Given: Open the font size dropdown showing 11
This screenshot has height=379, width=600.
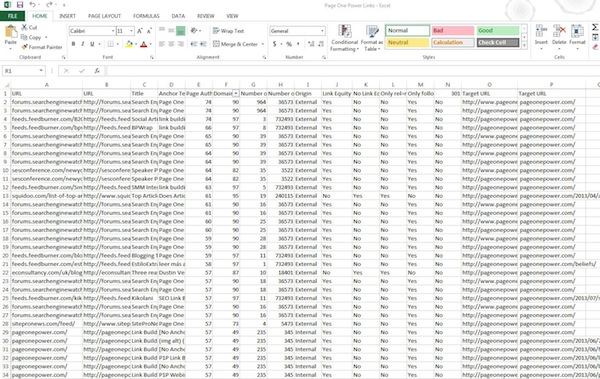Looking at the screenshot, I should (132, 31).
